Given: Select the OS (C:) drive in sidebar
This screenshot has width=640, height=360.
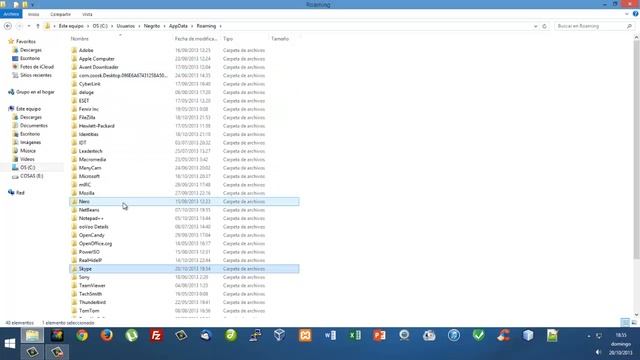Looking at the screenshot, I should click(27, 168).
